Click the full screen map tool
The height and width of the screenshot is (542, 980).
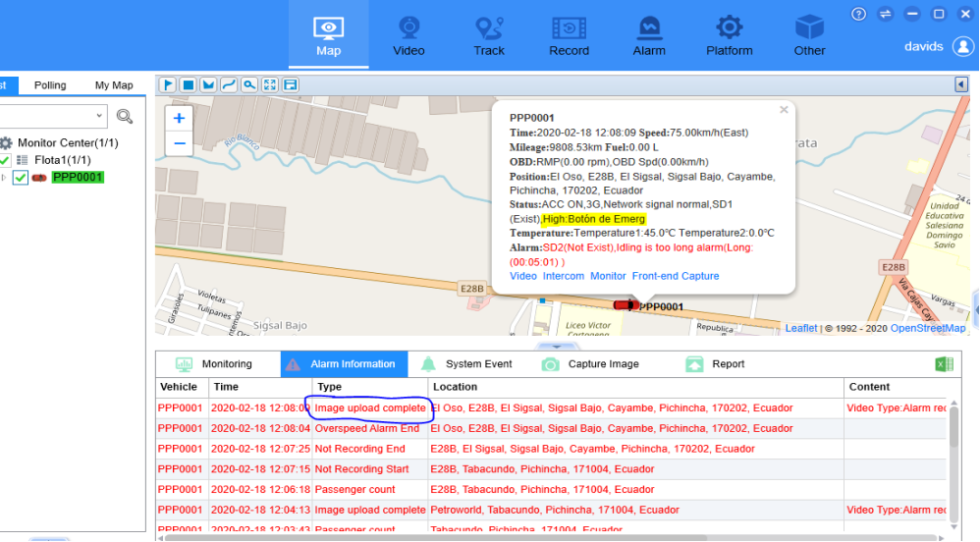270,84
